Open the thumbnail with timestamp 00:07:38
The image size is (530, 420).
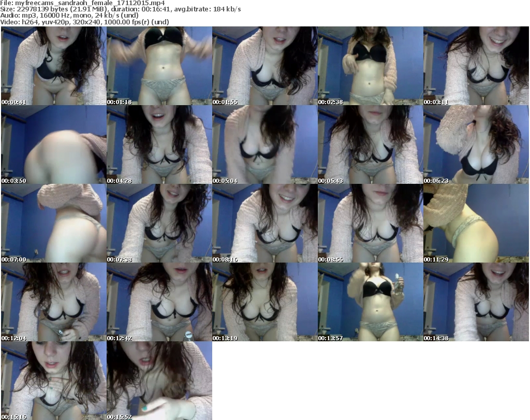[x=159, y=223]
